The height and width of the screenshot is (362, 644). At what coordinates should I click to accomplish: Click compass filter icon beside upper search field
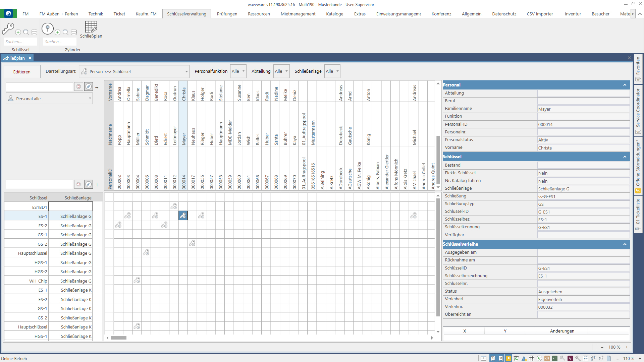click(89, 86)
